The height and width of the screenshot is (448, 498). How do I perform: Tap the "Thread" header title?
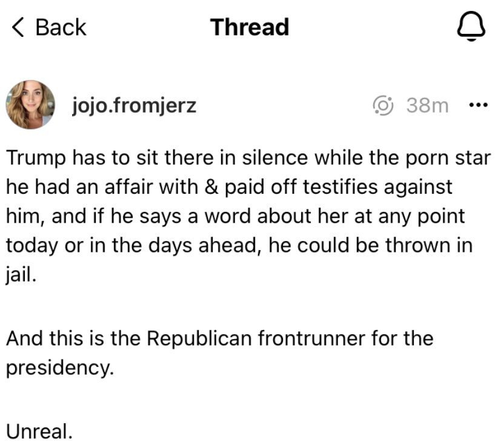pos(249,27)
